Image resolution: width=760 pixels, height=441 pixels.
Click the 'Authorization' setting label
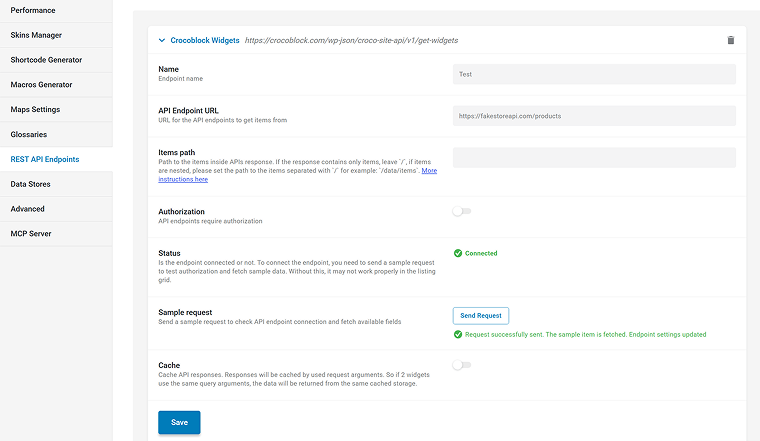point(181,211)
